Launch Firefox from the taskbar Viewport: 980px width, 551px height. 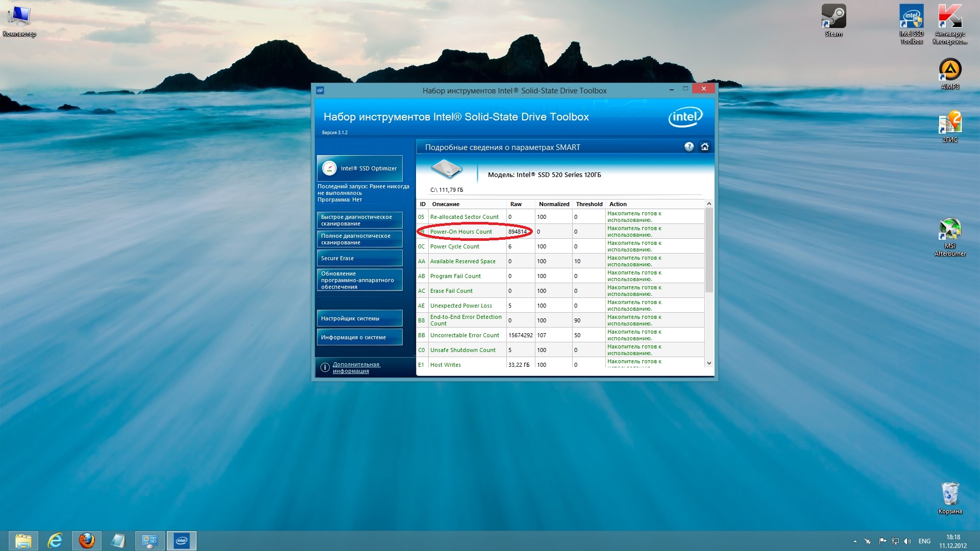coord(87,541)
